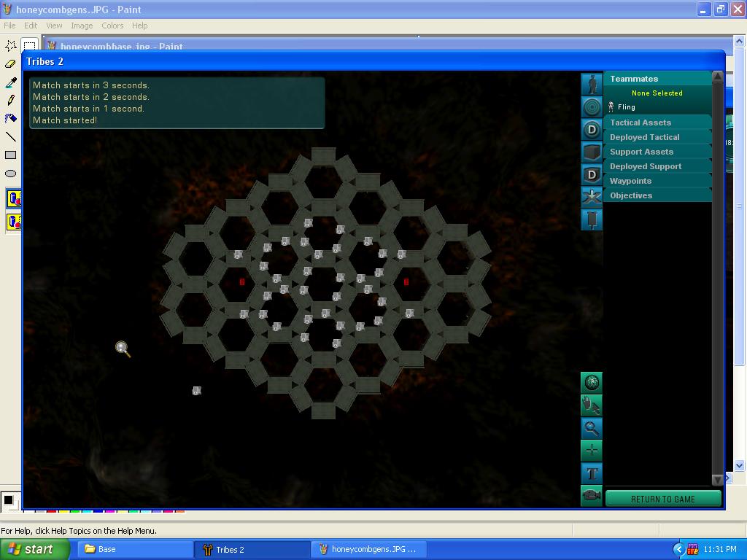The width and height of the screenshot is (747, 560).
Task: Switch to Base folder taskbar button
Action: [x=134, y=549]
